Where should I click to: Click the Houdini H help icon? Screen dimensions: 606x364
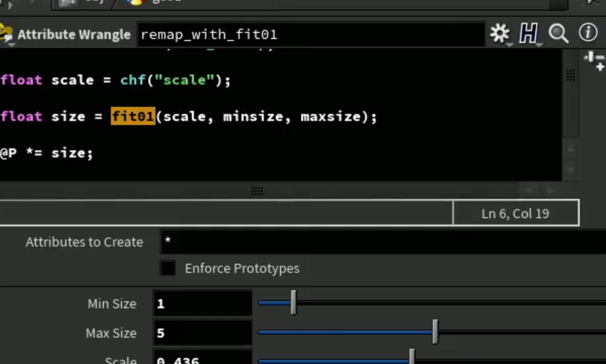[x=529, y=33]
